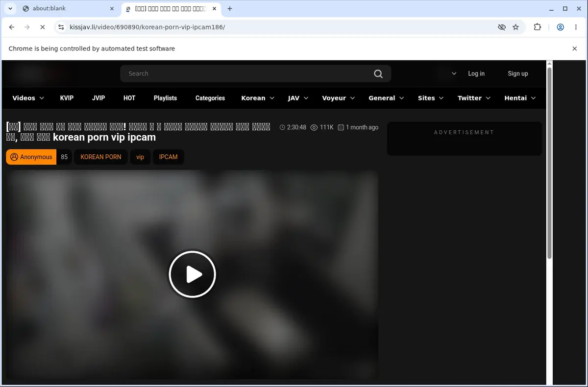
Task: Expand the Hentai dropdown menu
Action: point(520,98)
